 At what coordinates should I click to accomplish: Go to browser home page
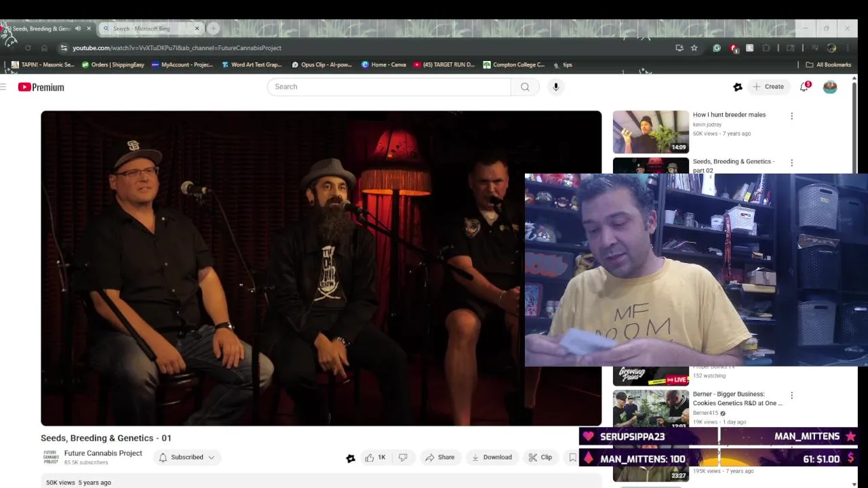tap(44, 48)
